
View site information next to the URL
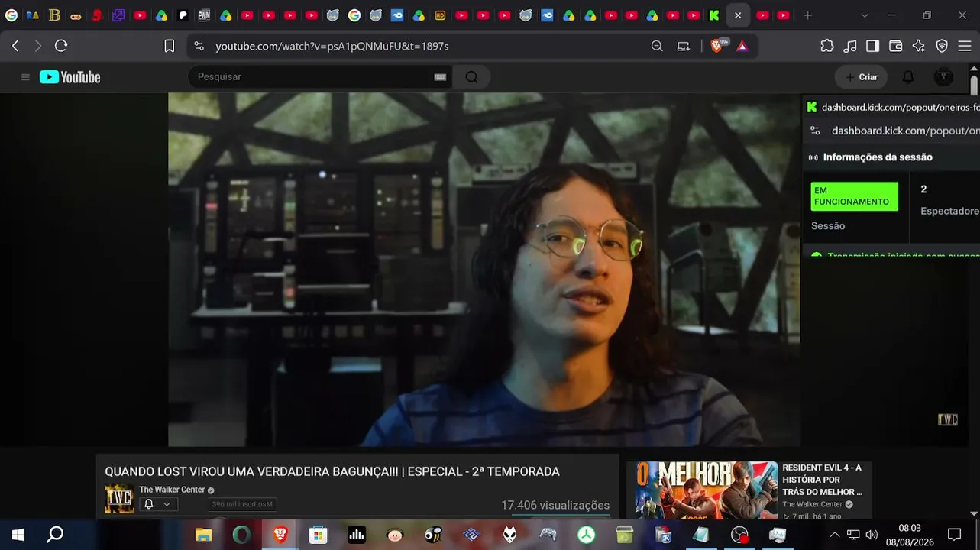(199, 46)
